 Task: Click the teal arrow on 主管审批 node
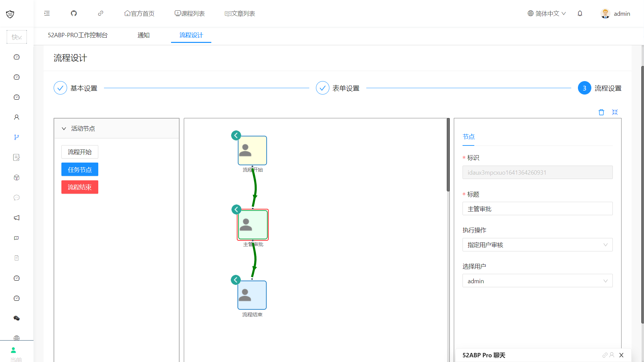[x=236, y=209]
